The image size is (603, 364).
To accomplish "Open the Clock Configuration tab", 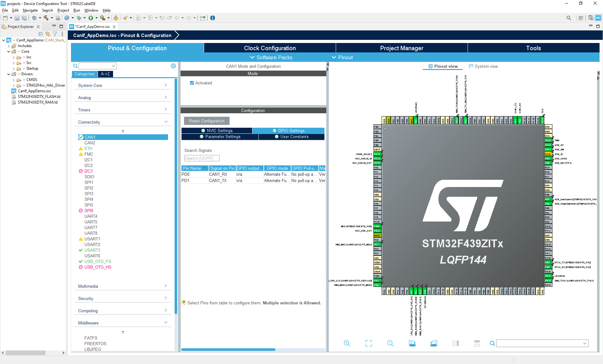I will [270, 48].
